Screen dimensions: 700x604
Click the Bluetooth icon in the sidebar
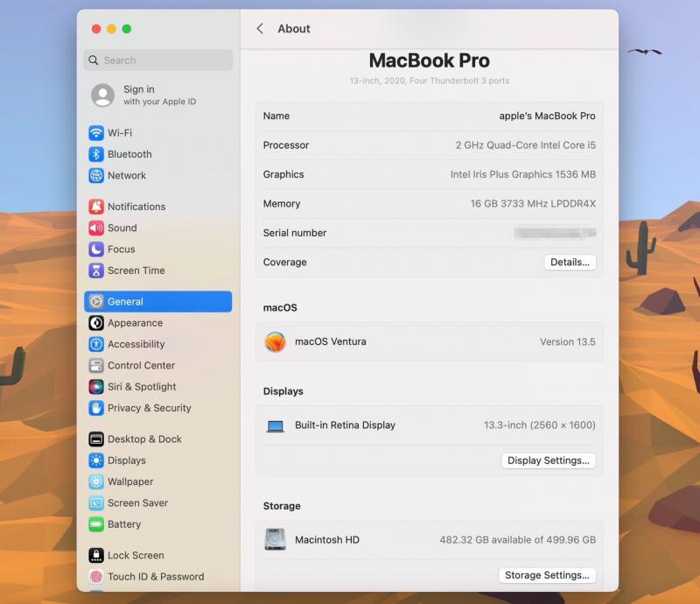[x=96, y=154]
